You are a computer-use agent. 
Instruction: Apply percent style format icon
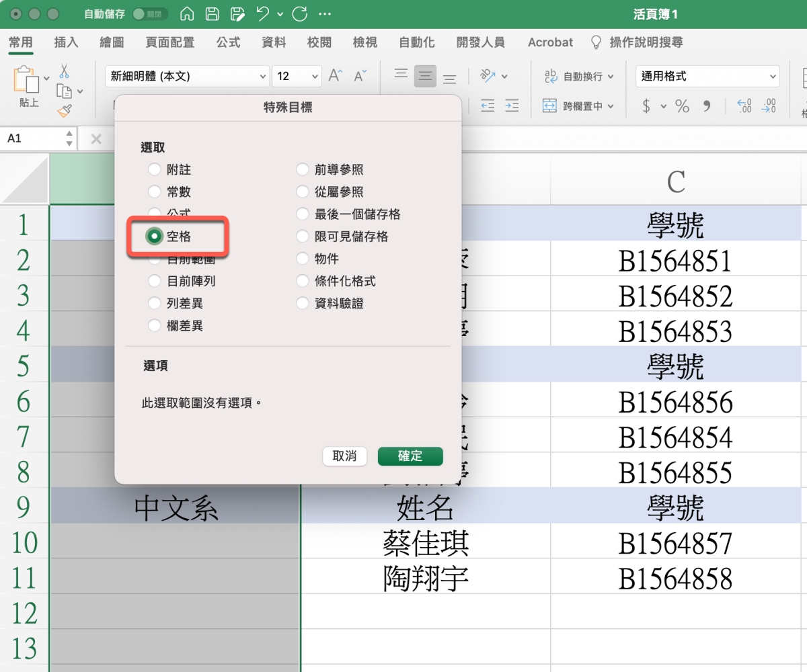coord(683,106)
